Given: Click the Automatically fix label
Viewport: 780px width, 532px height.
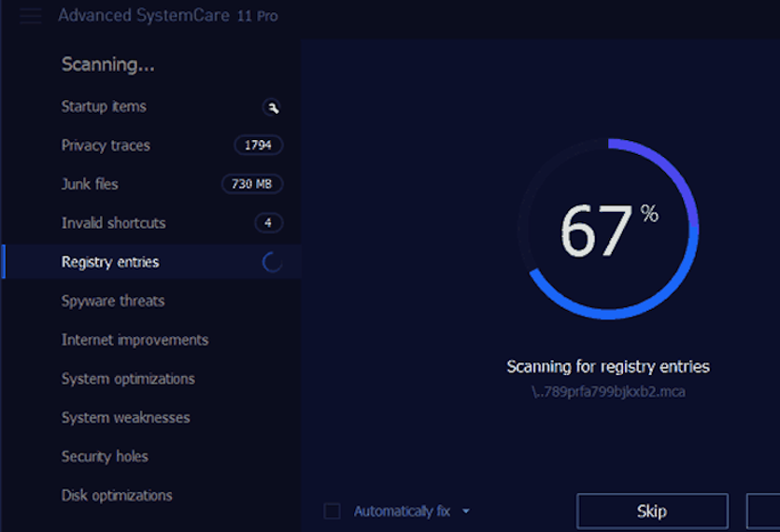Looking at the screenshot, I should 402,511.
